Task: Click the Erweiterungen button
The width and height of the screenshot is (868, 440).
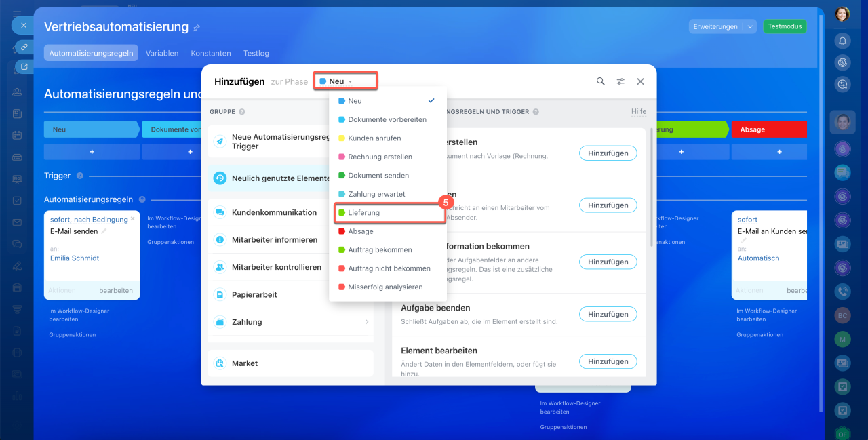Action: pyautogui.click(x=715, y=26)
